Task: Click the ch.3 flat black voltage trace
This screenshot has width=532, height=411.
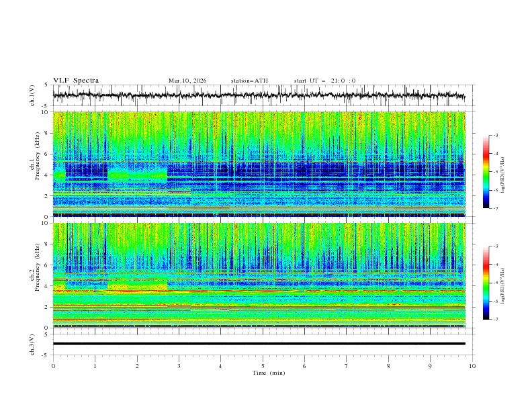Action: (259, 344)
